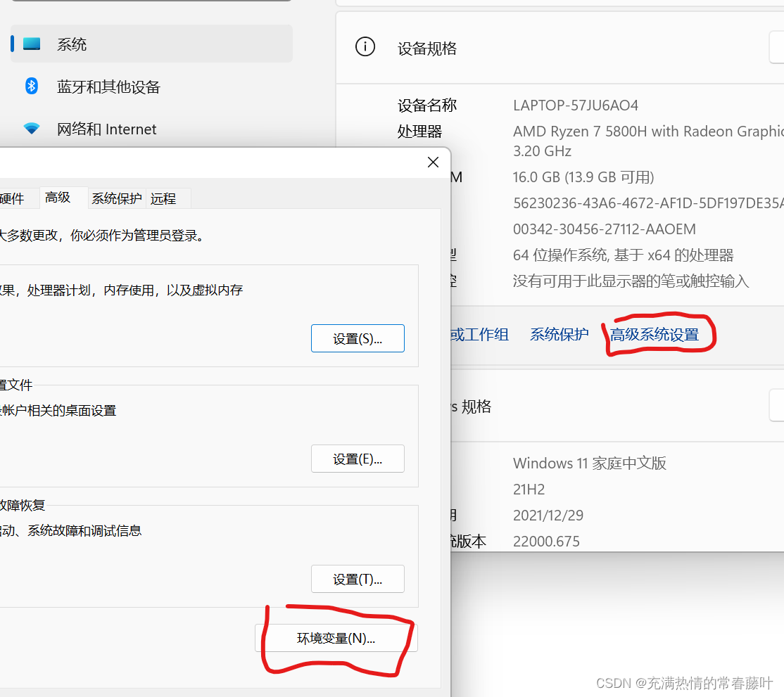784x697 pixels.
Task: Click Windows 11 家庭中文版 edition text
Action: click(590, 463)
